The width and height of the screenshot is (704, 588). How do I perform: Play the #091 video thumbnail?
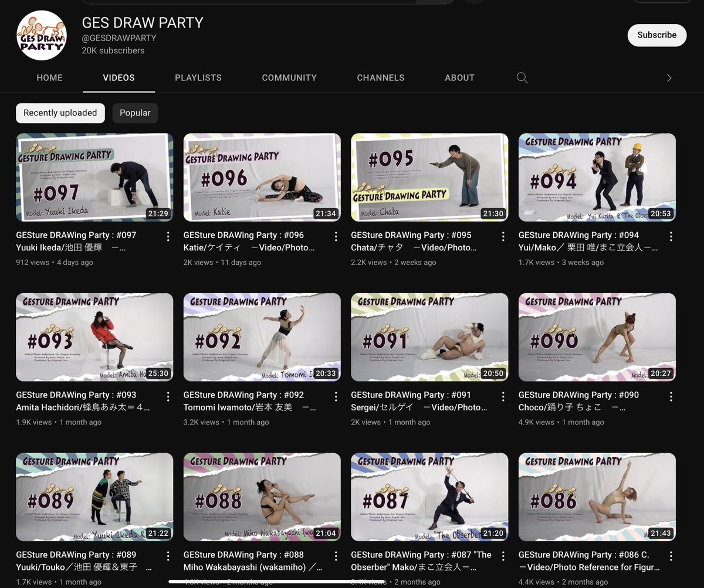coord(429,337)
